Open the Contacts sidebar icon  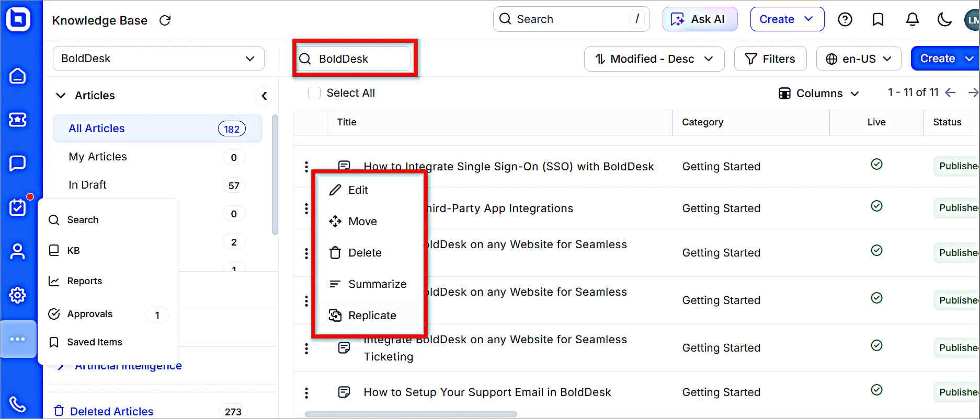18,251
